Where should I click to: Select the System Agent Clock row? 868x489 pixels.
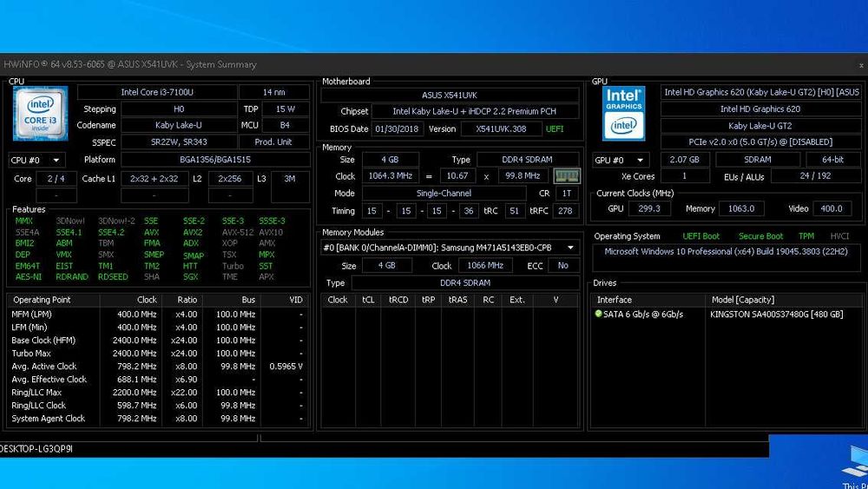click(x=158, y=418)
